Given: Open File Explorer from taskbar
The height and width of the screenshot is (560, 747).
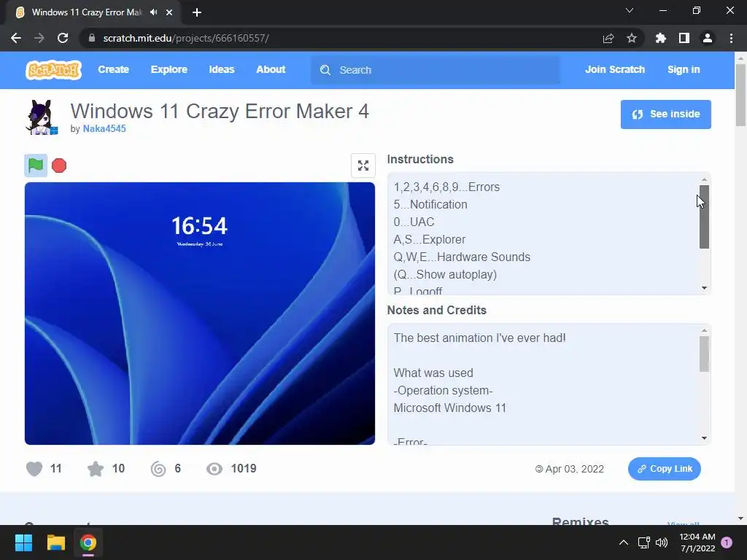Looking at the screenshot, I should (x=55, y=542).
